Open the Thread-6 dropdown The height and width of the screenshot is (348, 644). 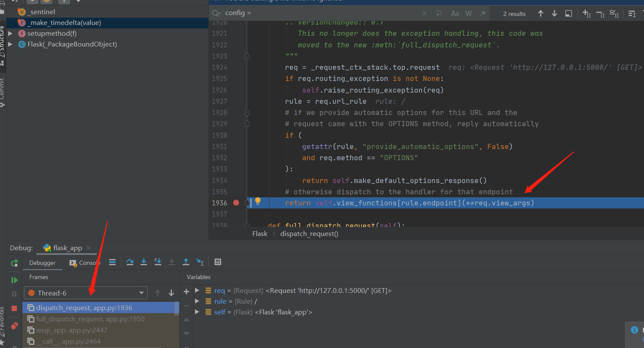[86, 293]
